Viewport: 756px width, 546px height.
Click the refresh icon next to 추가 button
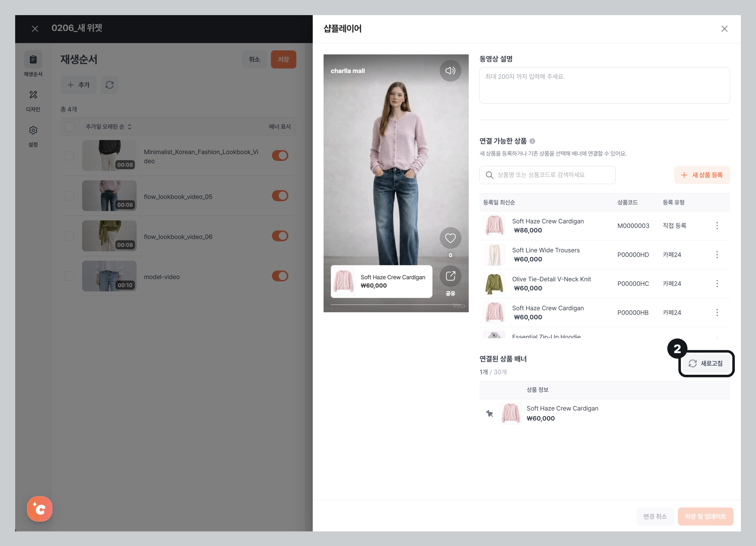[110, 85]
